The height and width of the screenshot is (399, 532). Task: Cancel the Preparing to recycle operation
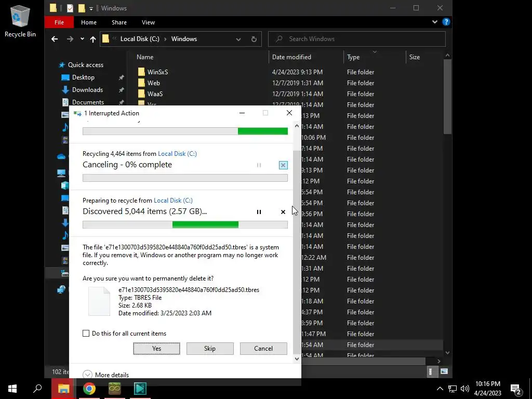283,212
